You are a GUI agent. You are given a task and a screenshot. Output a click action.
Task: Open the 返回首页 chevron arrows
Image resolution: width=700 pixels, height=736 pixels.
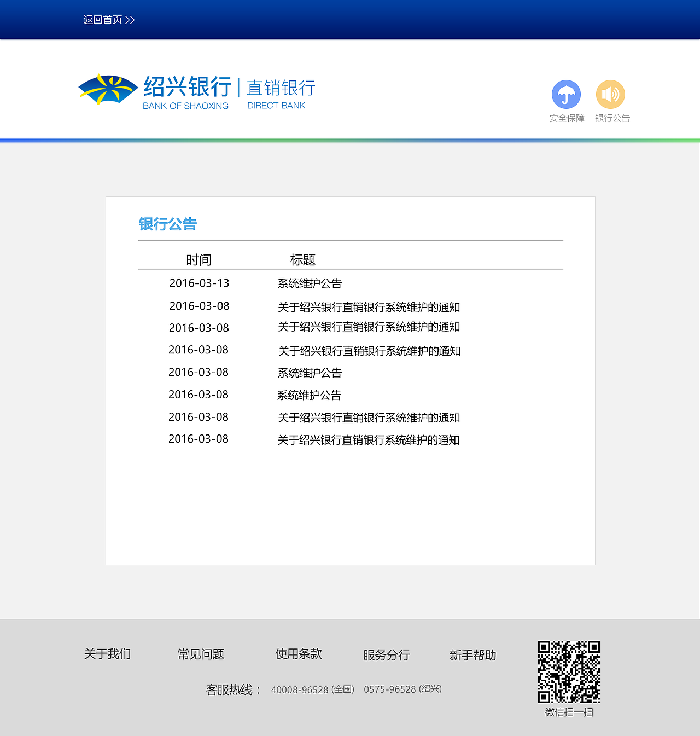click(130, 19)
